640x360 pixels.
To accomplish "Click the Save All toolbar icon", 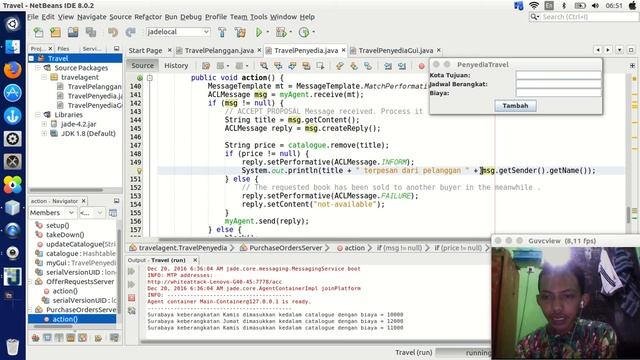I will [x=91, y=32].
